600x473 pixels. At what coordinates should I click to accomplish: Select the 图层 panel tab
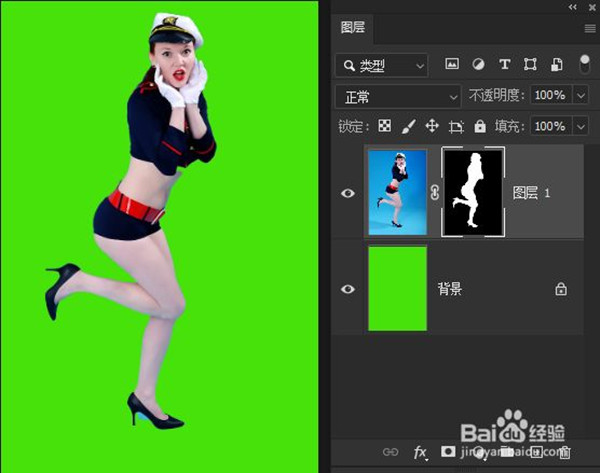coord(353,28)
